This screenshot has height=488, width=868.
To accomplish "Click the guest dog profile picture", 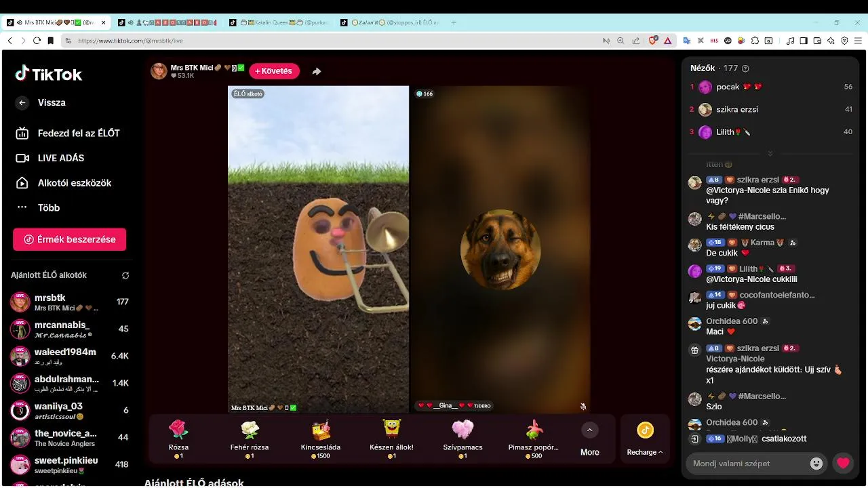I will point(500,249).
